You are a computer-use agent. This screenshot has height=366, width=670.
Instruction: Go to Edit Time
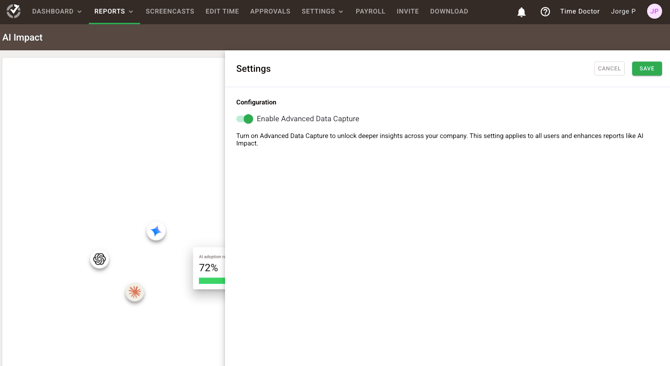coord(222,12)
